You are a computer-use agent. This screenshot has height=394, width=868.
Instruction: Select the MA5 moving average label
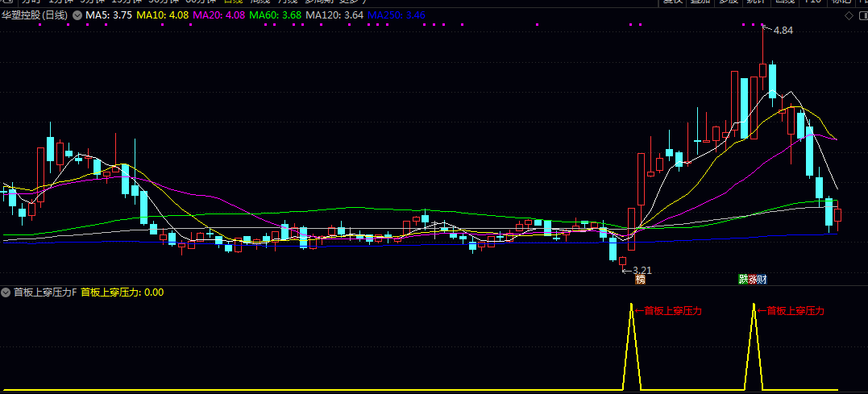tap(109, 15)
